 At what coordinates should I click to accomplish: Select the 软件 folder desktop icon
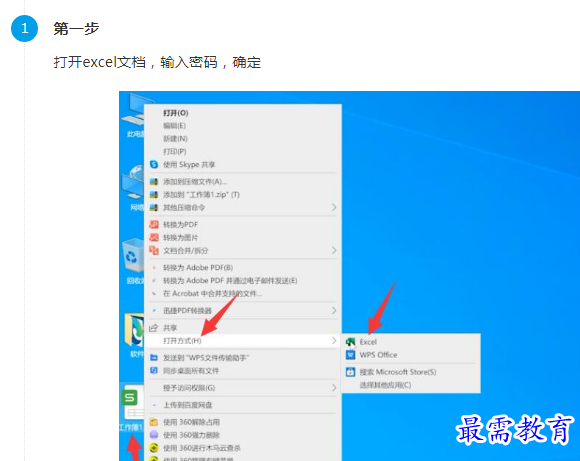[133, 336]
